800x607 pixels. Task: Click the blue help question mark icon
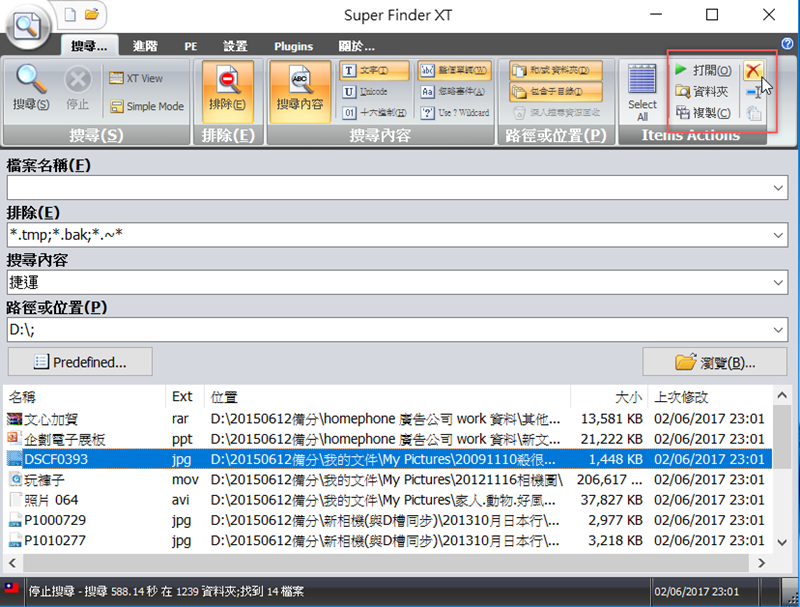(x=787, y=44)
